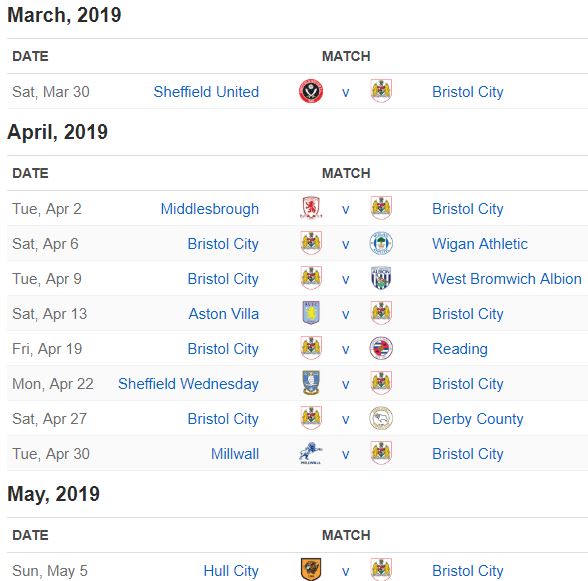588x581 pixels.
Task: Click the Wigan Athletic club crest
Action: tap(381, 243)
